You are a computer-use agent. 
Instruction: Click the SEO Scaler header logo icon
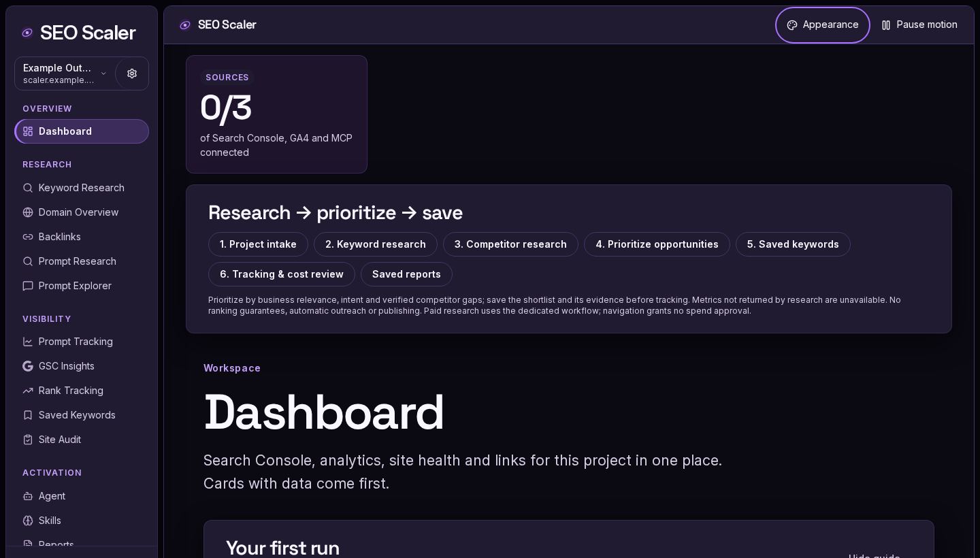(185, 25)
